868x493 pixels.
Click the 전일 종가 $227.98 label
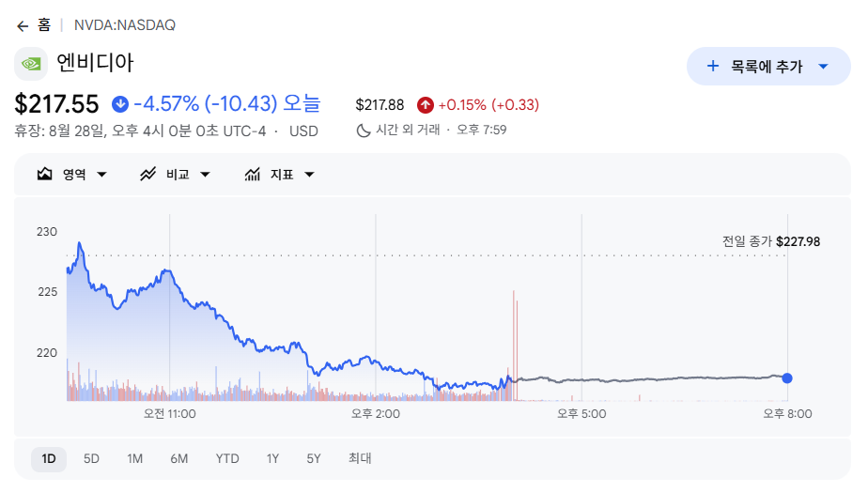[770, 241]
